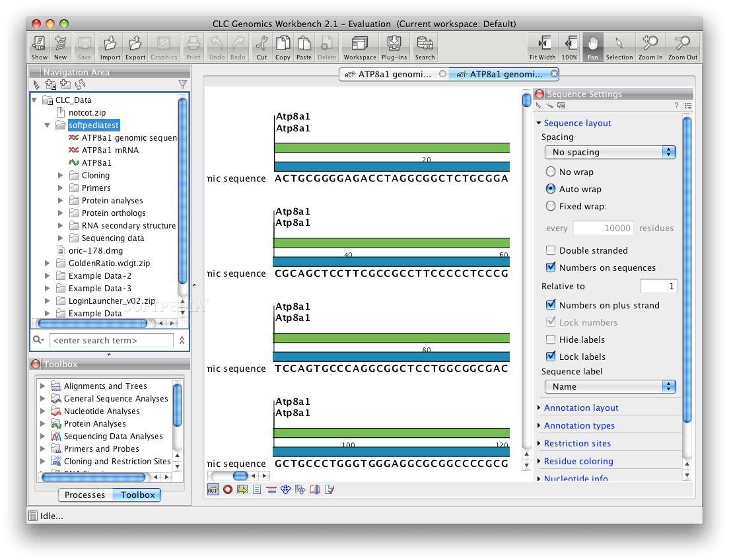Click the Cut scissors icon

point(261,47)
